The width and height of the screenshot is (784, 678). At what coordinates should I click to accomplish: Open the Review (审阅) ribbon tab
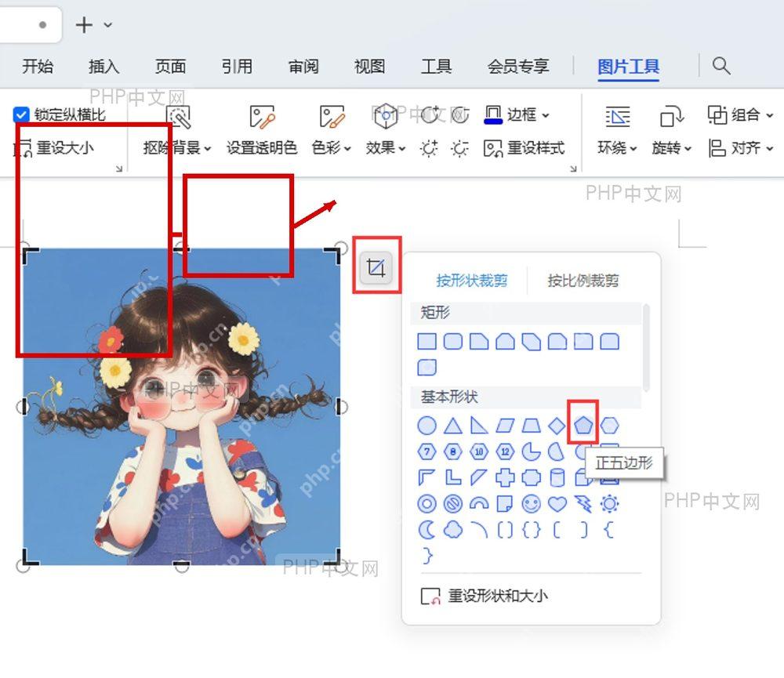coord(303,66)
